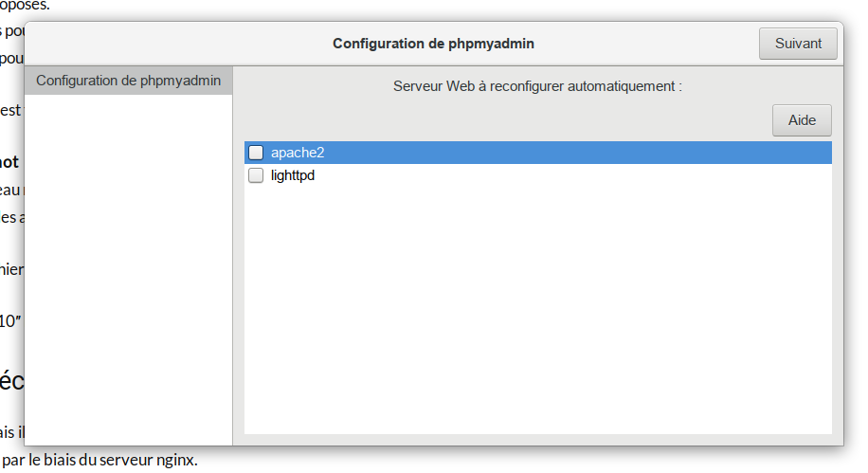
Task: Tick the lighttpd checkbox
Action: point(256,175)
